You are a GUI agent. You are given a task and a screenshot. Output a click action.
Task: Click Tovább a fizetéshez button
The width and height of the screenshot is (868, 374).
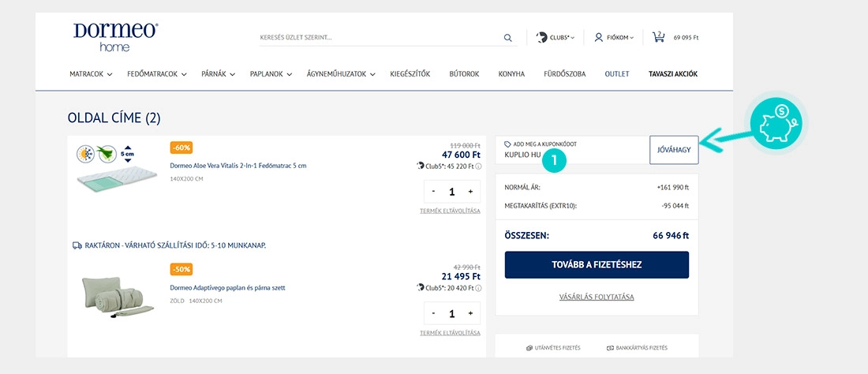click(597, 264)
